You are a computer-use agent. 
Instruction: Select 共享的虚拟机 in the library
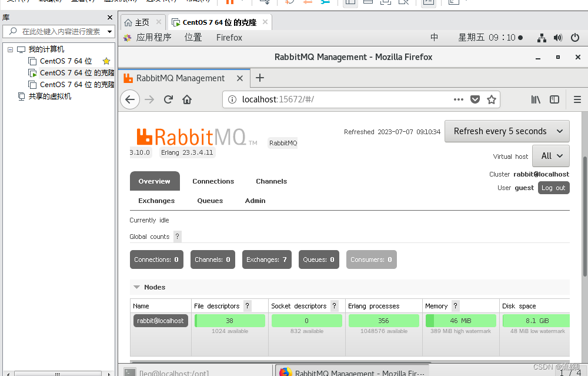pos(49,97)
